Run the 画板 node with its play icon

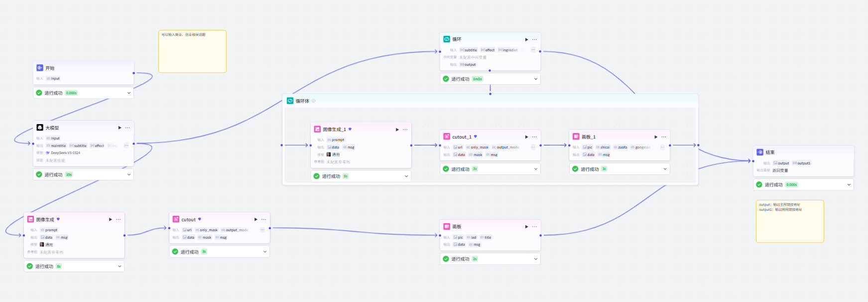tap(526, 227)
